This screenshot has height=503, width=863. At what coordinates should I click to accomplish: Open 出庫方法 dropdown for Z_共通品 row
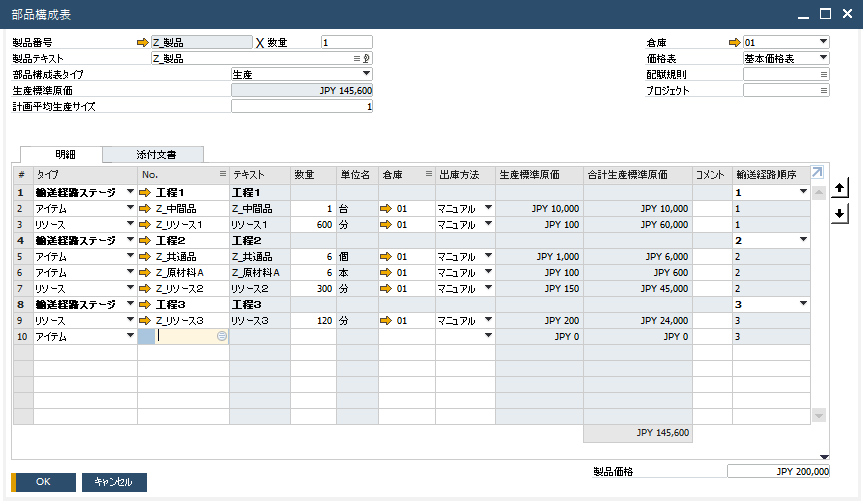click(488, 257)
